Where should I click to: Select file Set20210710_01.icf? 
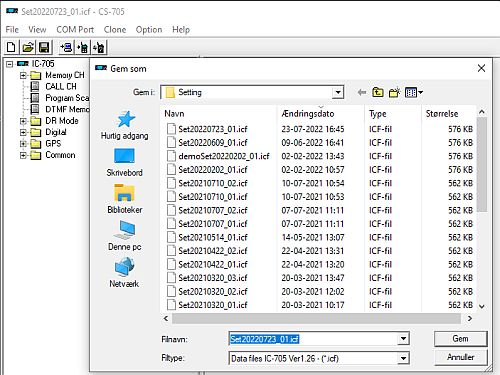[x=213, y=197]
